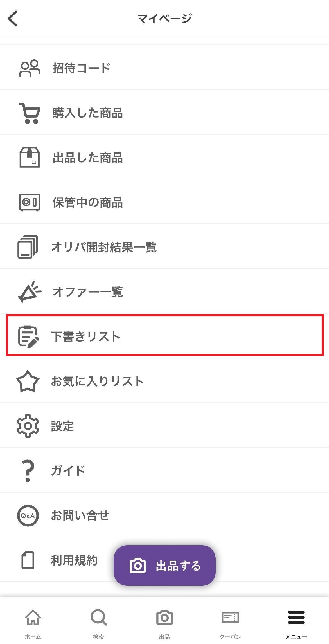The image size is (329, 644).
Task: Tap the Q&A circle icon
Action: [x=28, y=515]
